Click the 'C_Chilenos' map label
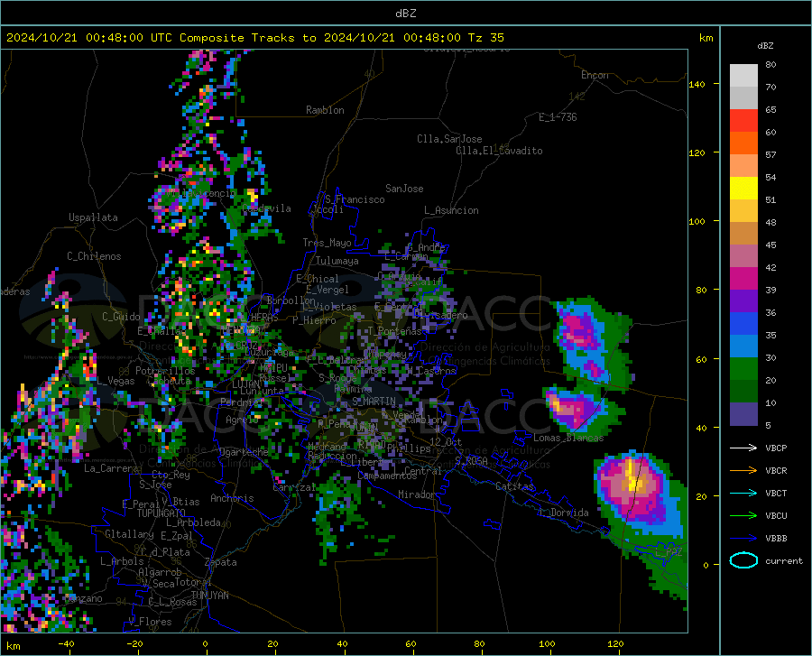The height and width of the screenshot is (656, 812). tap(94, 256)
